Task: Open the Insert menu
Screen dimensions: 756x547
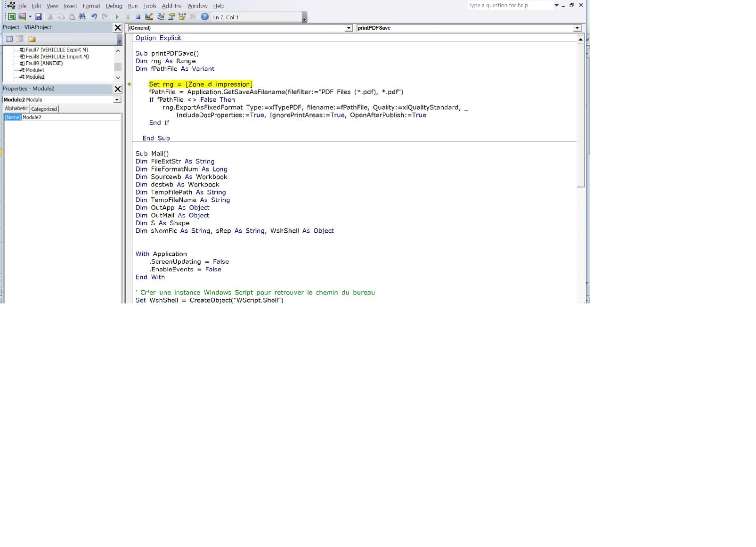Action: pyautogui.click(x=70, y=6)
